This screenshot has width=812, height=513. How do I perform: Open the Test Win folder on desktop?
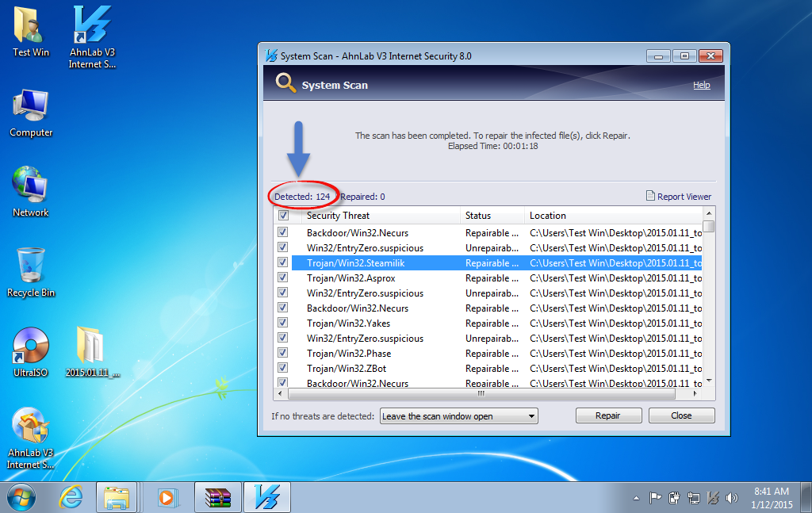tap(30, 31)
